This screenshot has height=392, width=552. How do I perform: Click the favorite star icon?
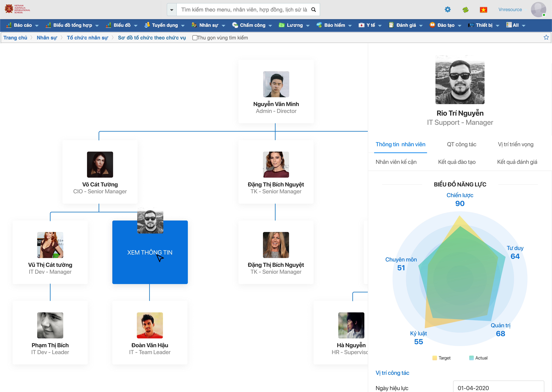pyautogui.click(x=546, y=37)
